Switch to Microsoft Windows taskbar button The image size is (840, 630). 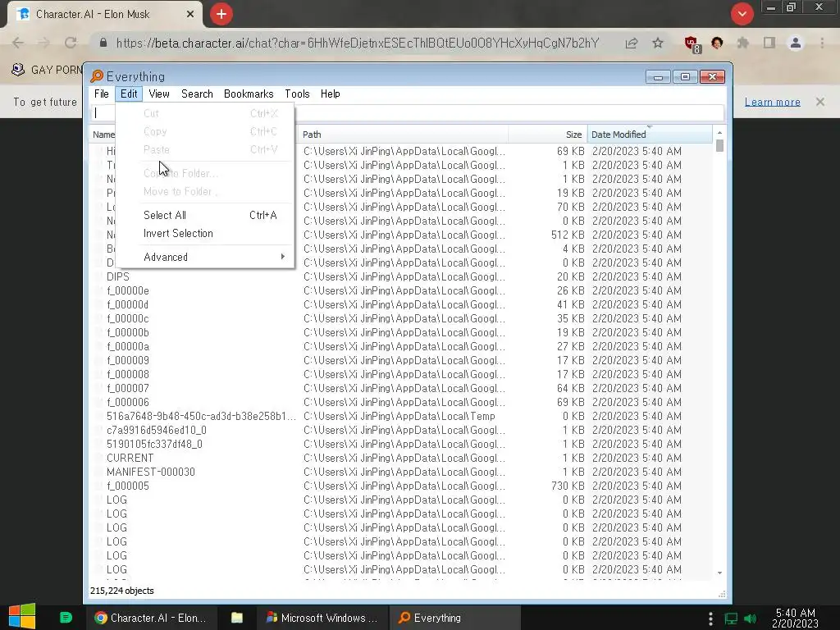pyautogui.click(x=322, y=618)
